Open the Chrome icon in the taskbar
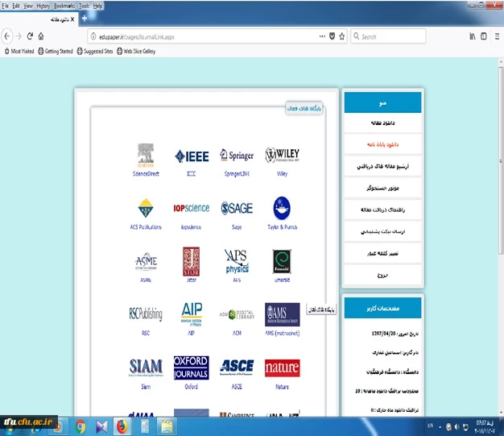 coord(81,424)
